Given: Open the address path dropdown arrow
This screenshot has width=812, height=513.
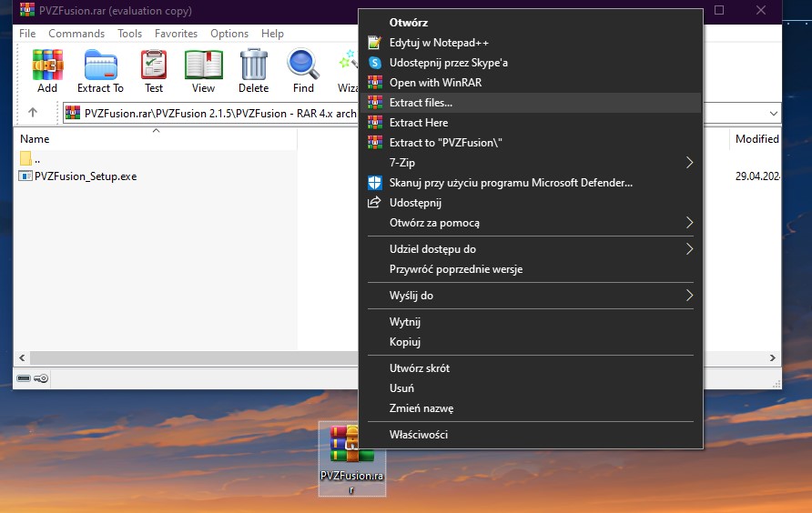Looking at the screenshot, I should coord(774,114).
